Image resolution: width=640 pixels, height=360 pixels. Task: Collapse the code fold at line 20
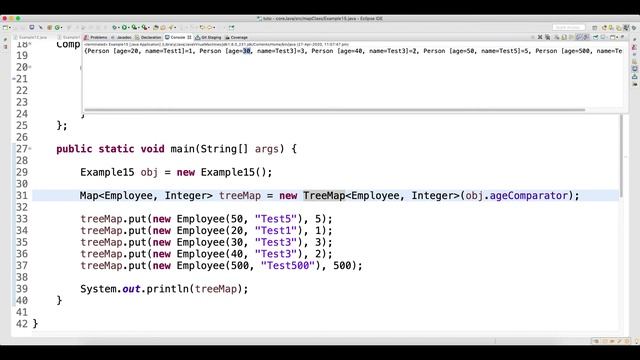30,67
